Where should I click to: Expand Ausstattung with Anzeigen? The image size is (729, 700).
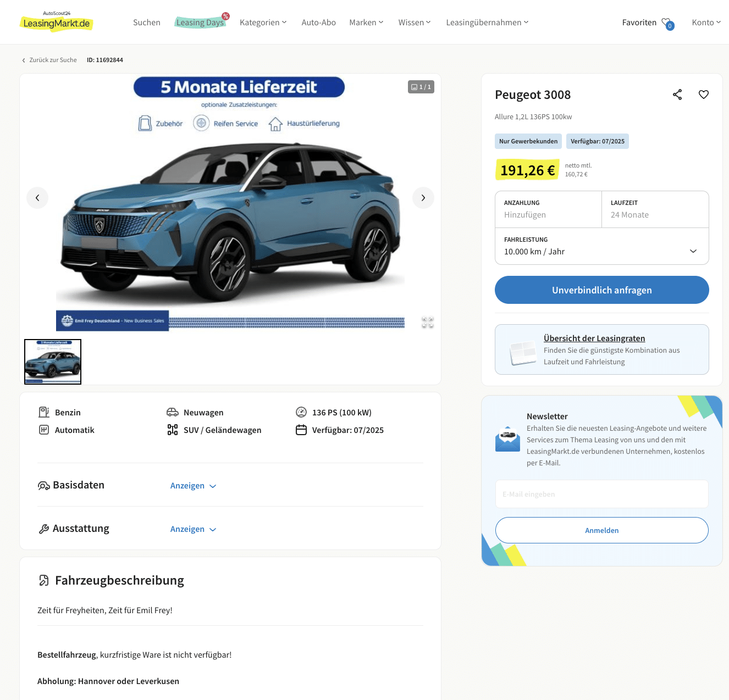tap(194, 529)
